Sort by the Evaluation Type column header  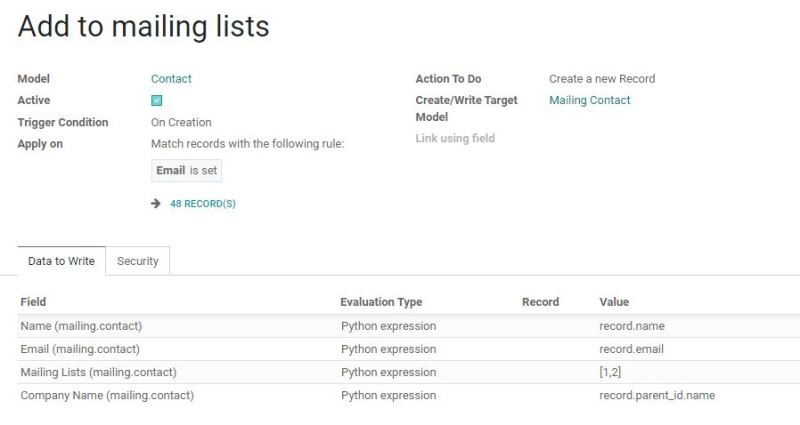[x=381, y=302]
